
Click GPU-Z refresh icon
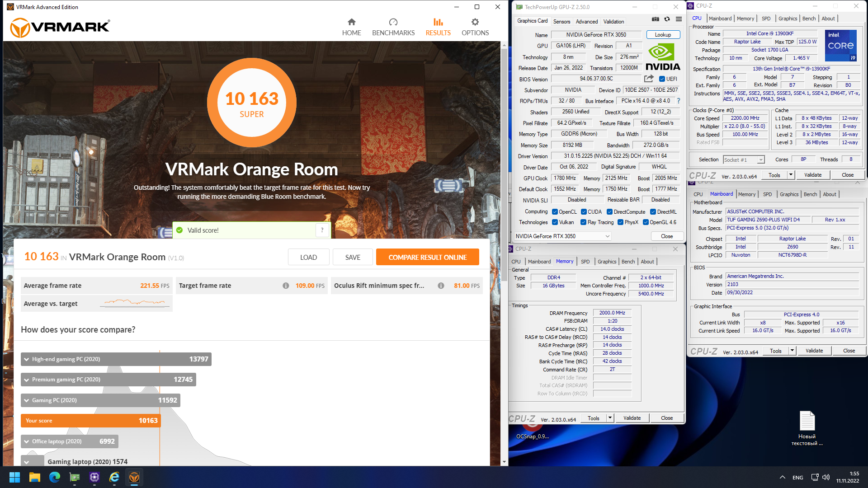pos(667,19)
